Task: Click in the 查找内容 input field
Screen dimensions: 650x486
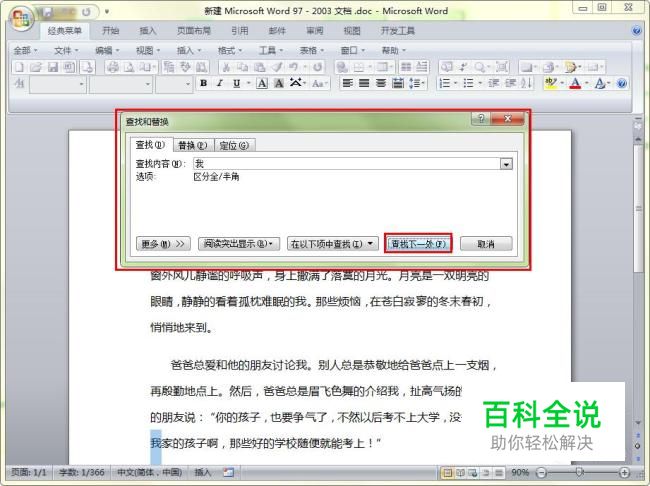Action: click(347, 164)
